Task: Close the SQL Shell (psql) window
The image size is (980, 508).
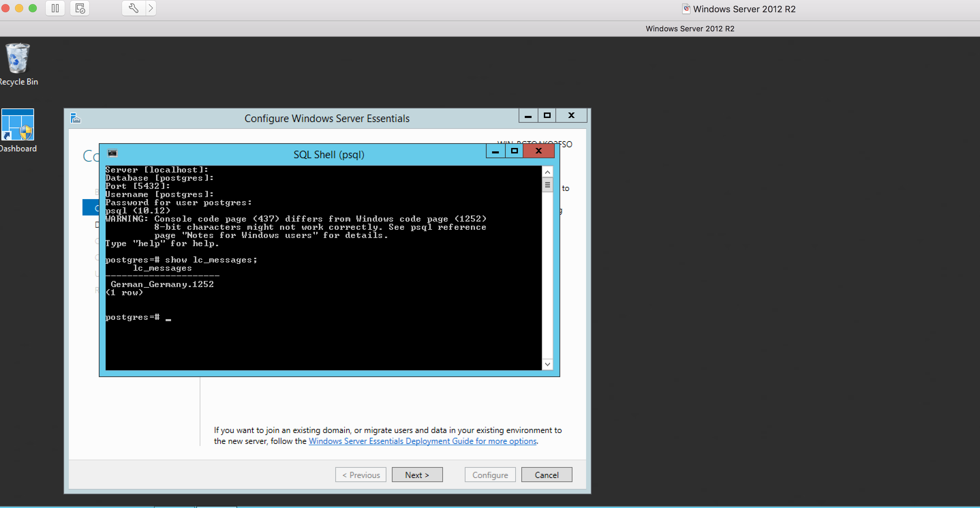Action: pos(538,151)
